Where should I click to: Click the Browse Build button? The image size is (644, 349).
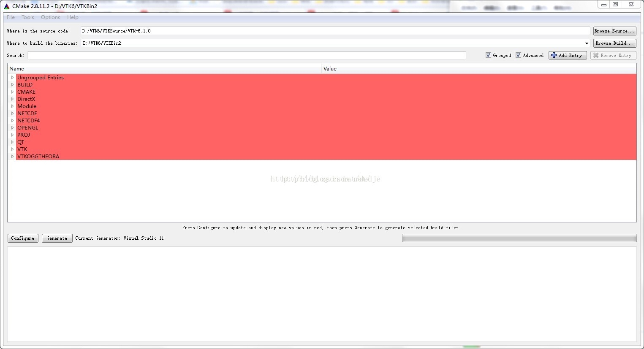coord(614,43)
